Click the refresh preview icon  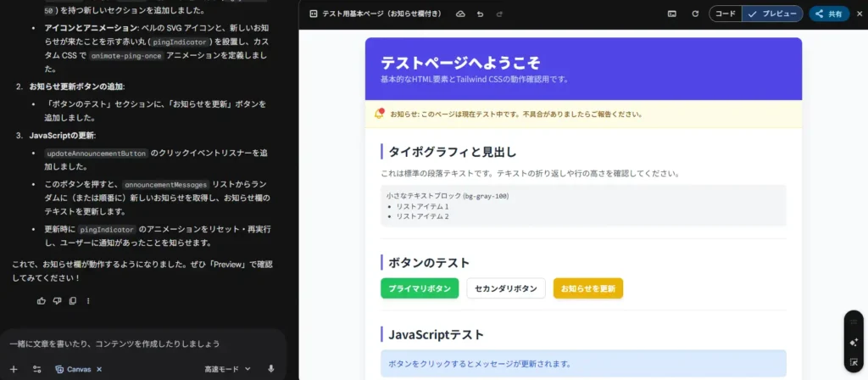click(695, 14)
